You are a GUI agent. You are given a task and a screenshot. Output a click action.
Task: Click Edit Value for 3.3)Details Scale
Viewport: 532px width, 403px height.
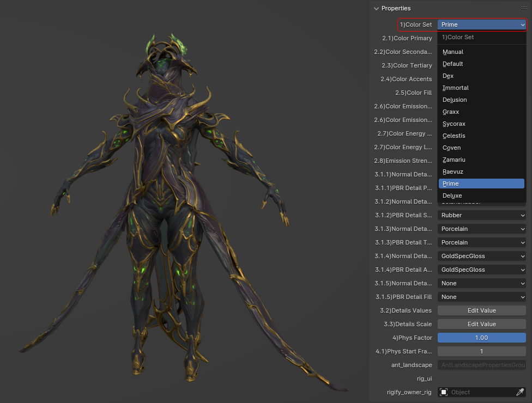click(482, 324)
